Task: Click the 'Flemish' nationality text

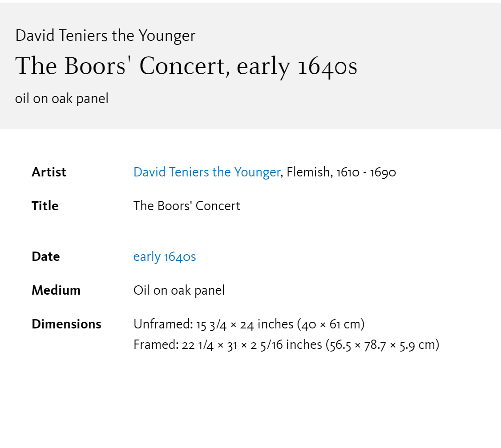Action: (x=308, y=172)
